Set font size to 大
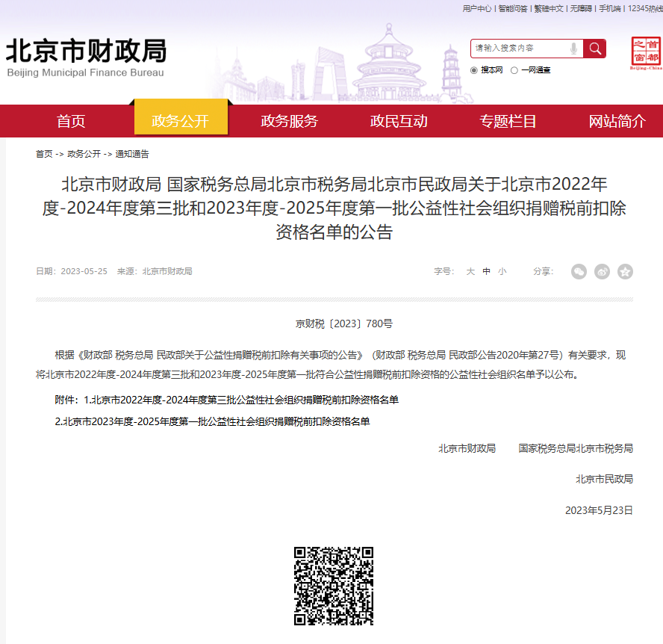Screen dimensions: 663x644 coord(470,271)
